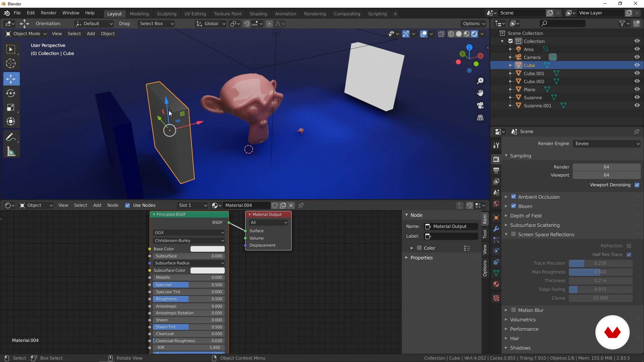Enable Screen Space Reflections checkbox
This screenshot has height=362, width=644.
coord(514,234)
